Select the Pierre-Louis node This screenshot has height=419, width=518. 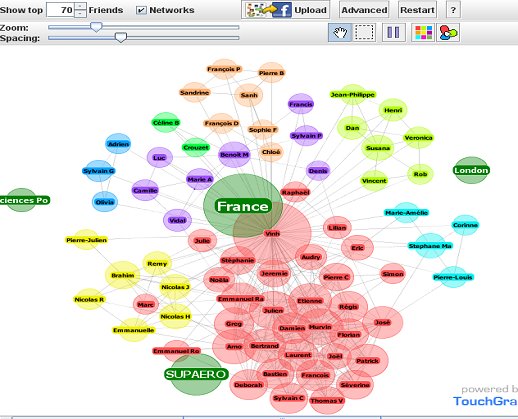coord(453,277)
